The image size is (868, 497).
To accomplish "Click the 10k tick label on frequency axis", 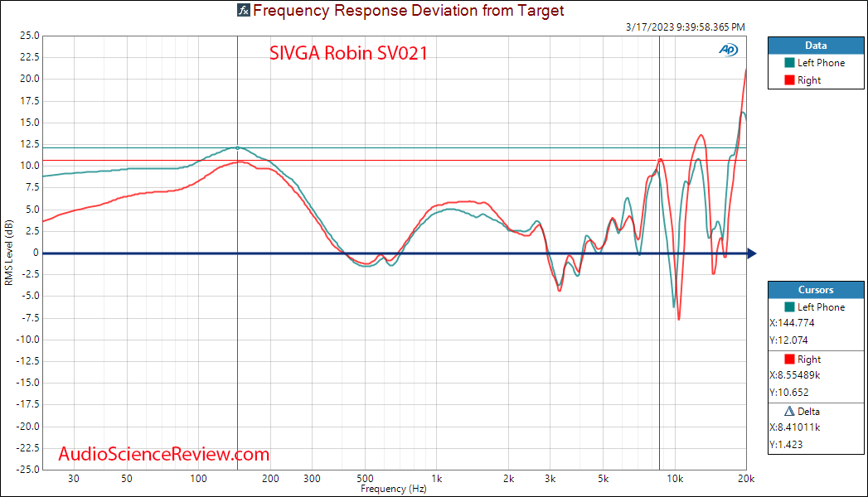I will point(674,479).
